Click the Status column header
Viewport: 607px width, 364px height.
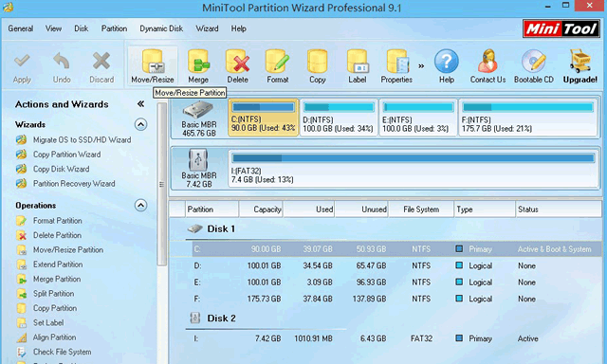(559, 209)
